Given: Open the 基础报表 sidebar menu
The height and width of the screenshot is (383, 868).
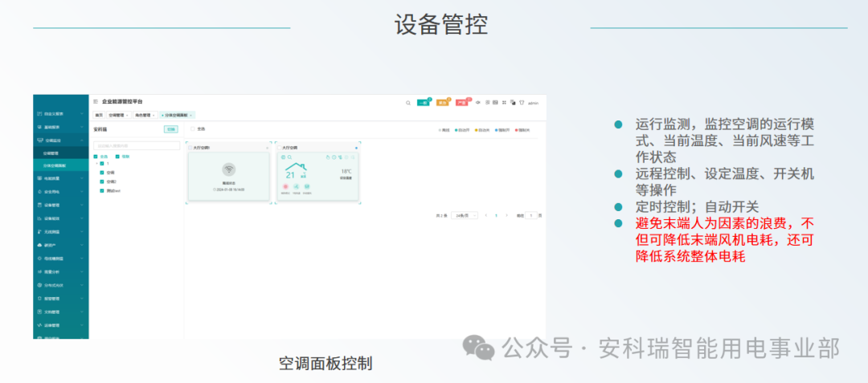Looking at the screenshot, I should pyautogui.click(x=61, y=127).
